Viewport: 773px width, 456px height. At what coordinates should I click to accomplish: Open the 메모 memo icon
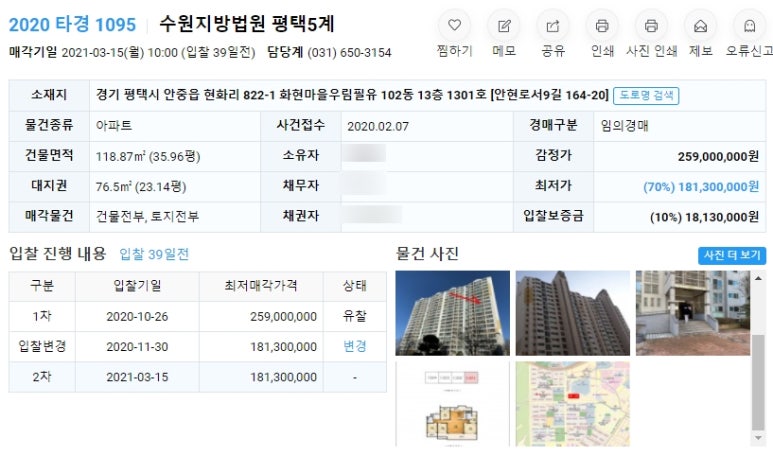(x=503, y=26)
